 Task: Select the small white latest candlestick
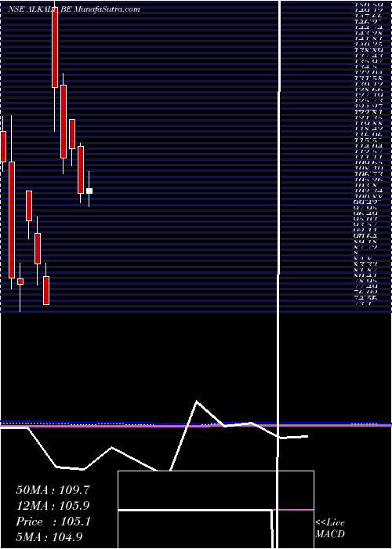pos(89,191)
